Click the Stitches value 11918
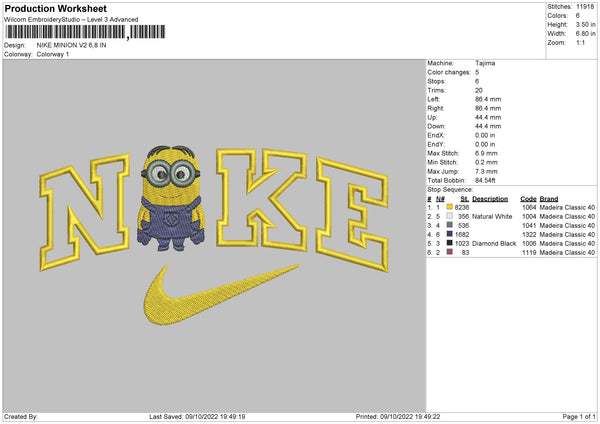This screenshot has height=424, width=600. [585, 7]
